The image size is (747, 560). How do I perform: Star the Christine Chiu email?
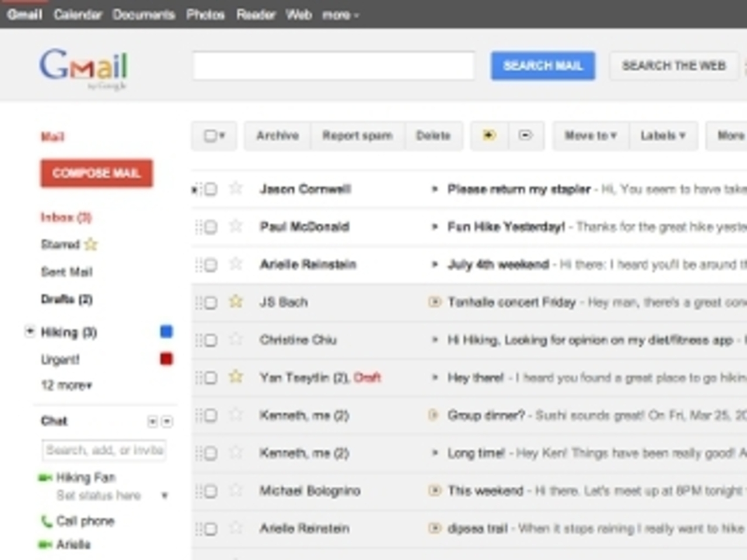(x=236, y=339)
